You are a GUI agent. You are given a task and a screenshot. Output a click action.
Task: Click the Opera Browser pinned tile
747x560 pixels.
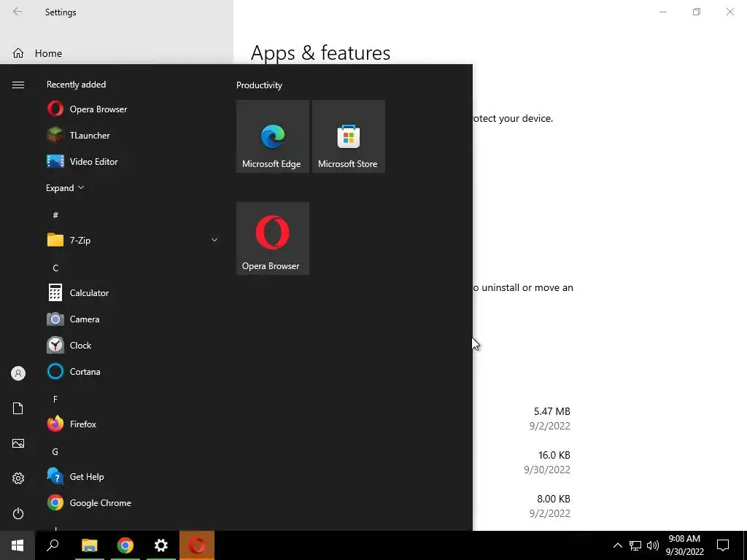[x=273, y=238]
